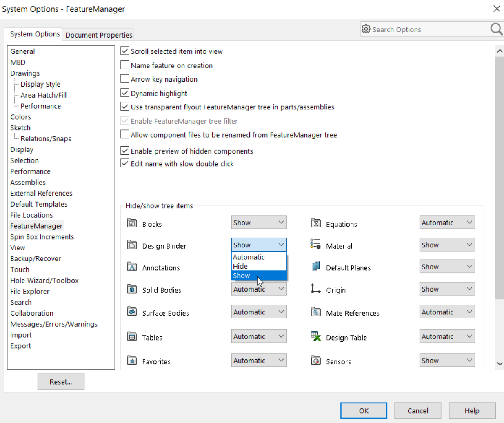
Task: Enable Name feature on creation
Action: [124, 65]
